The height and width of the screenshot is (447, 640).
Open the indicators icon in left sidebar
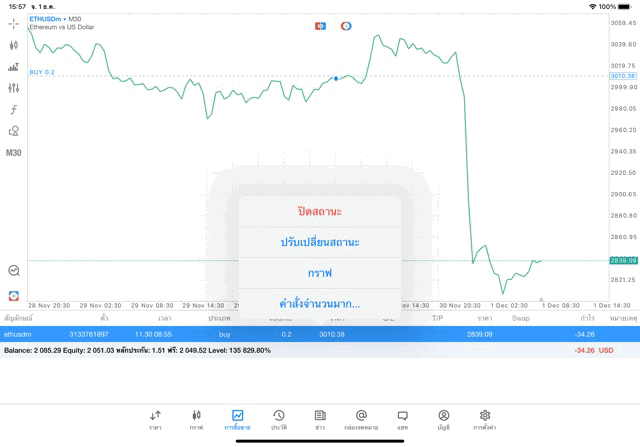click(x=14, y=110)
